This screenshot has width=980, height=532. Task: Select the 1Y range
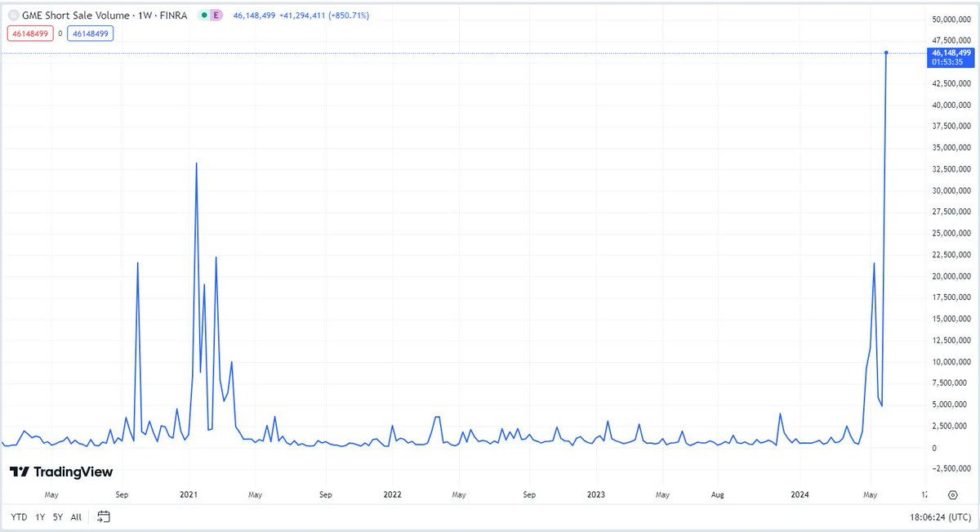[x=40, y=516]
